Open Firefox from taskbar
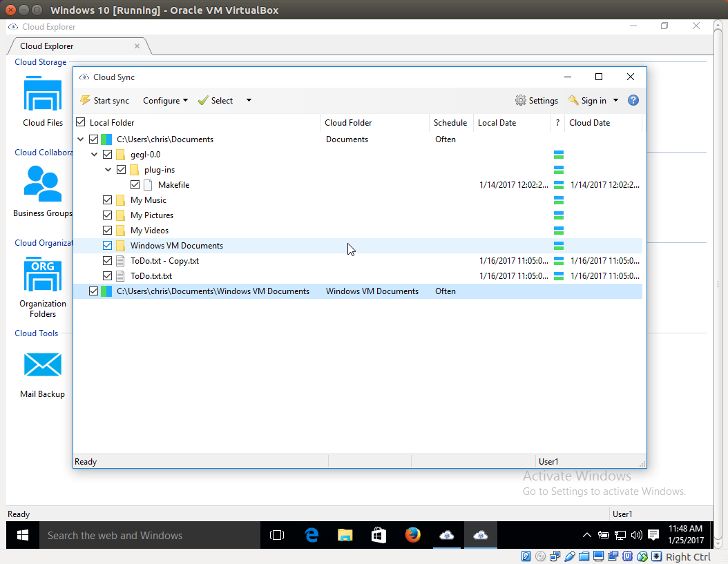This screenshot has width=728, height=564. point(413,535)
